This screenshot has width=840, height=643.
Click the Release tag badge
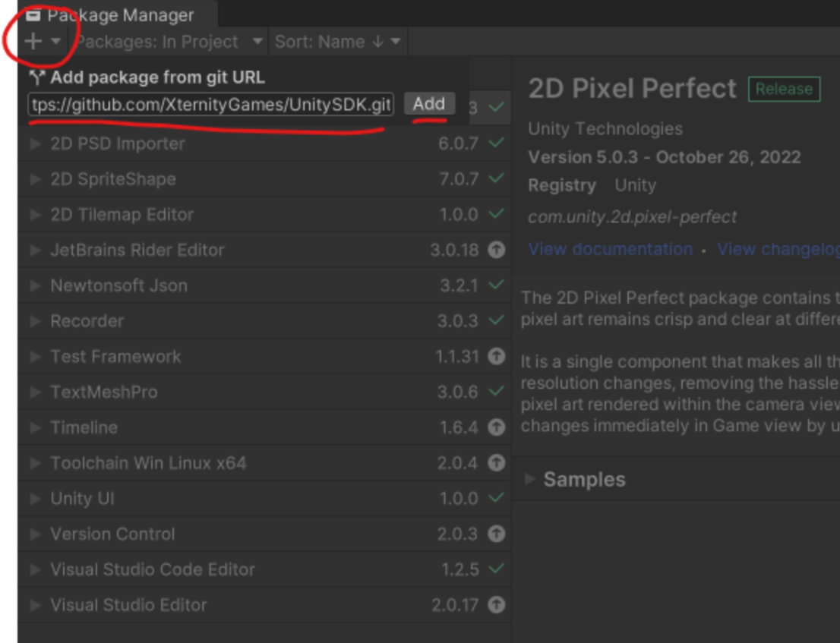(785, 89)
